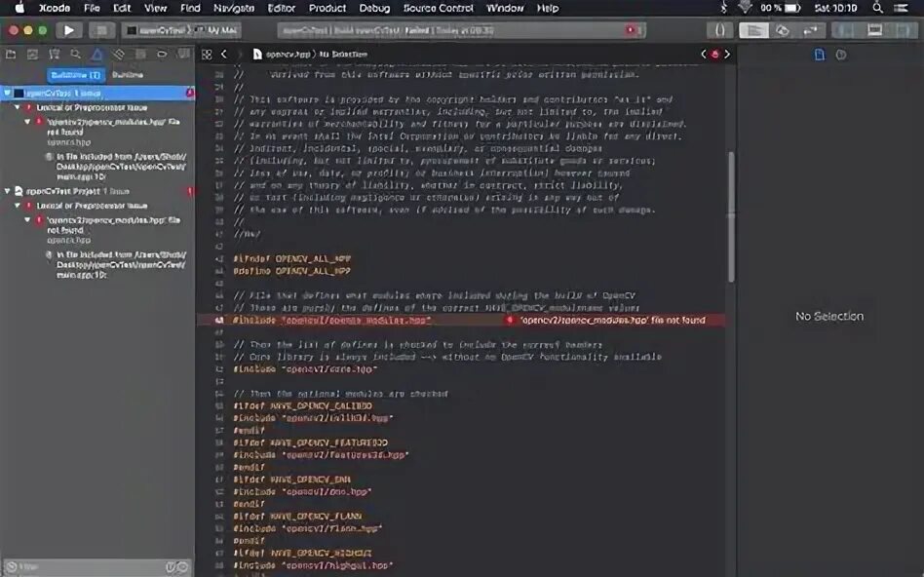
Task: Open Spotlight search in menu bar
Action: pos(877,8)
